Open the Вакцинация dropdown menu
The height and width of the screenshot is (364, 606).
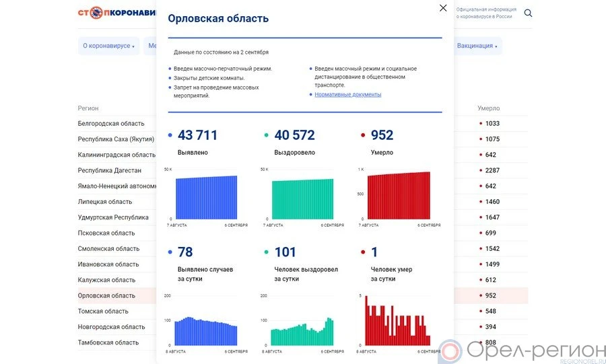tap(477, 46)
